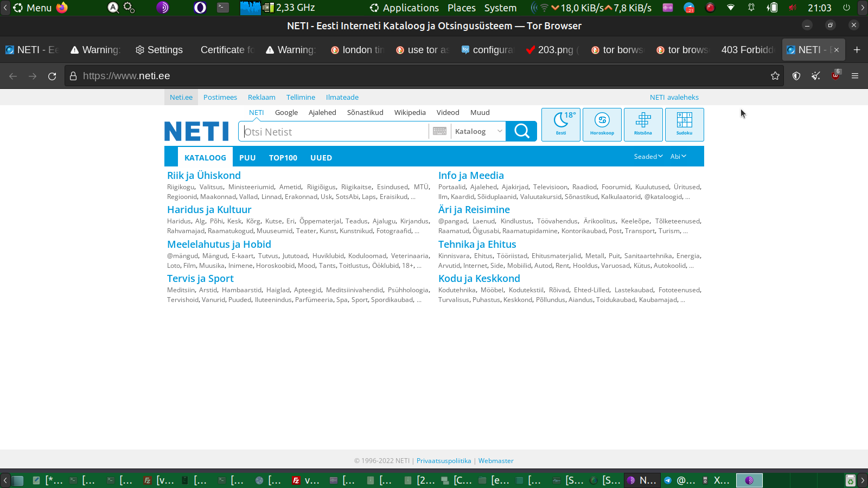Switch to the 403 Forbidden tab
The height and width of the screenshot is (488, 868).
[x=748, y=50]
